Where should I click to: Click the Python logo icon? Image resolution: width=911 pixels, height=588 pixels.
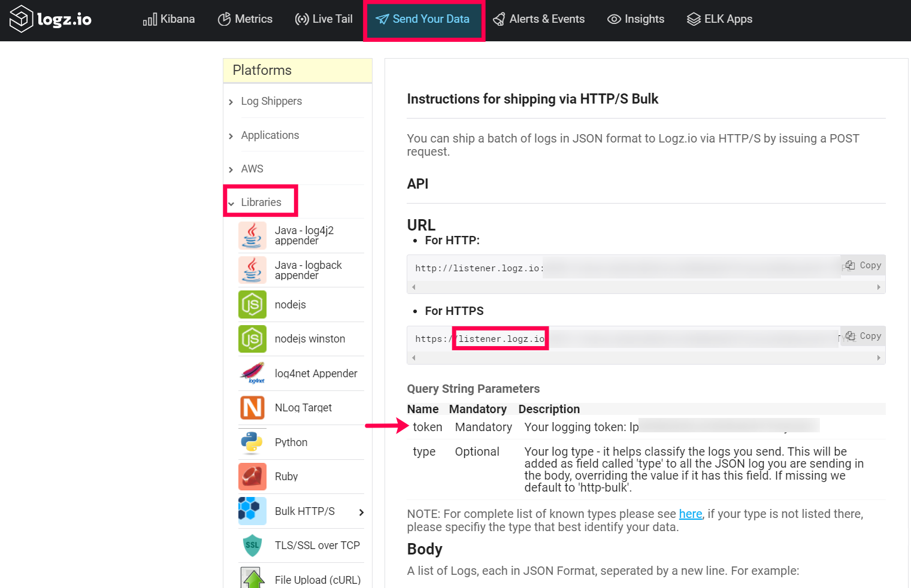[252, 442]
